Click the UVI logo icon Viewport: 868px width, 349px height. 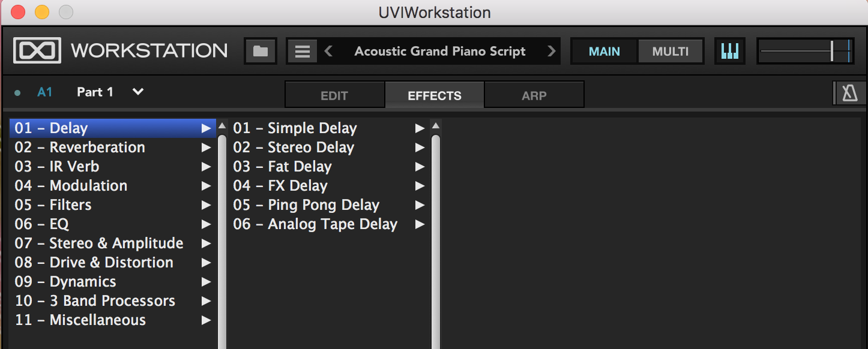(x=37, y=51)
